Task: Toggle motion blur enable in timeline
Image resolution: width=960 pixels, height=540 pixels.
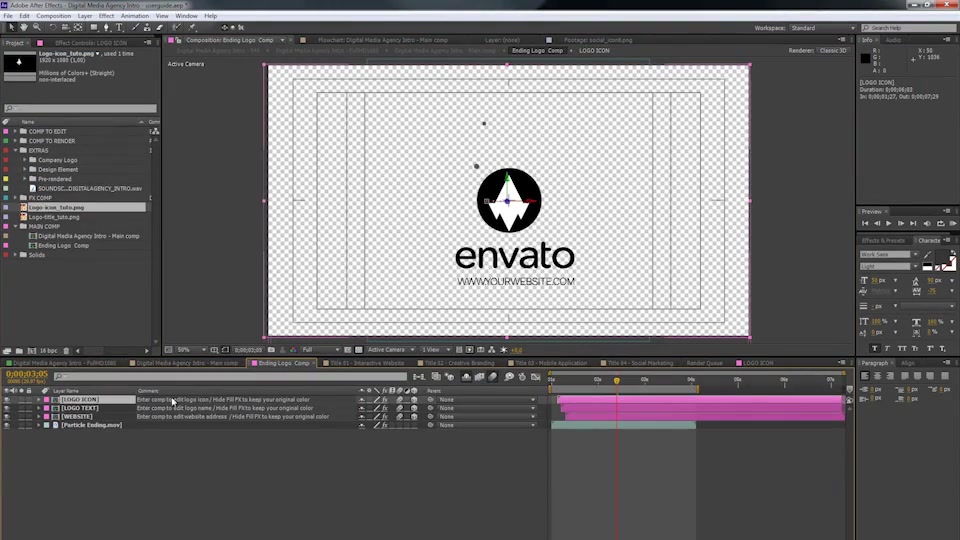Action: (x=493, y=377)
